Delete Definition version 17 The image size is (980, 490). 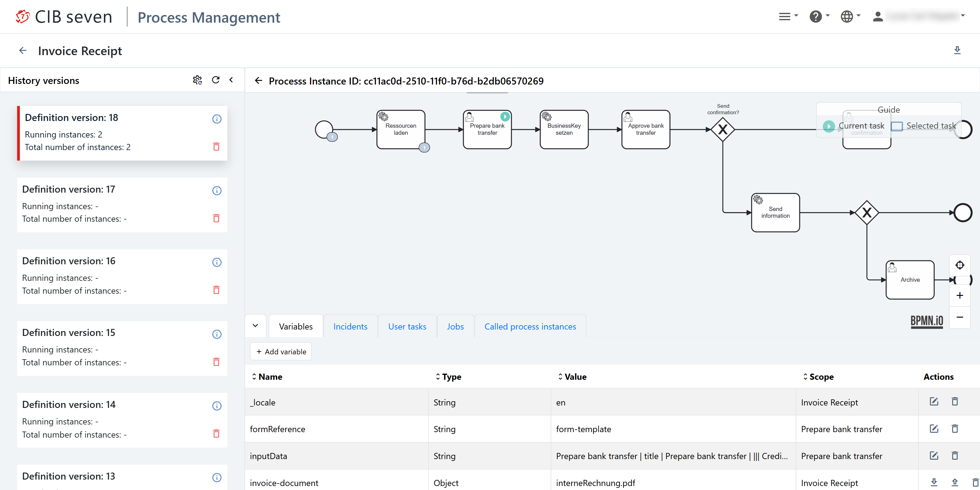tap(216, 218)
